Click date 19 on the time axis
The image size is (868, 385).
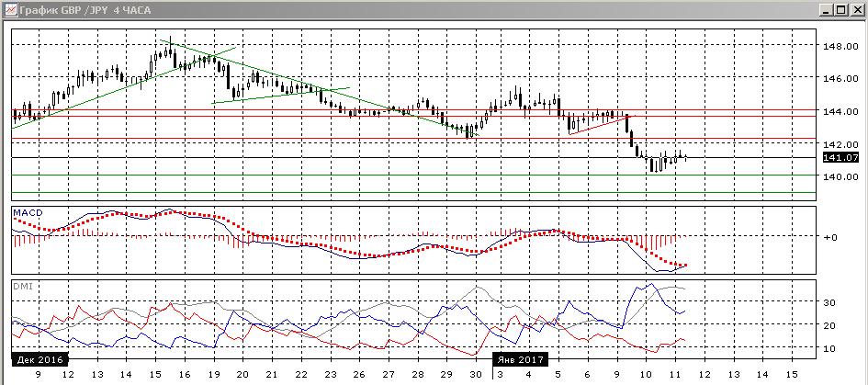tap(213, 374)
